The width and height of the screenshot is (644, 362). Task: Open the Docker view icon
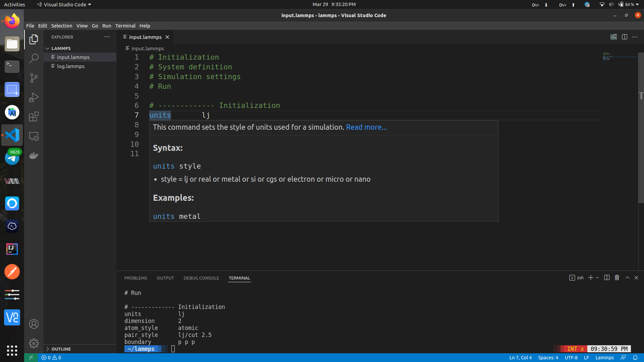coord(34,156)
